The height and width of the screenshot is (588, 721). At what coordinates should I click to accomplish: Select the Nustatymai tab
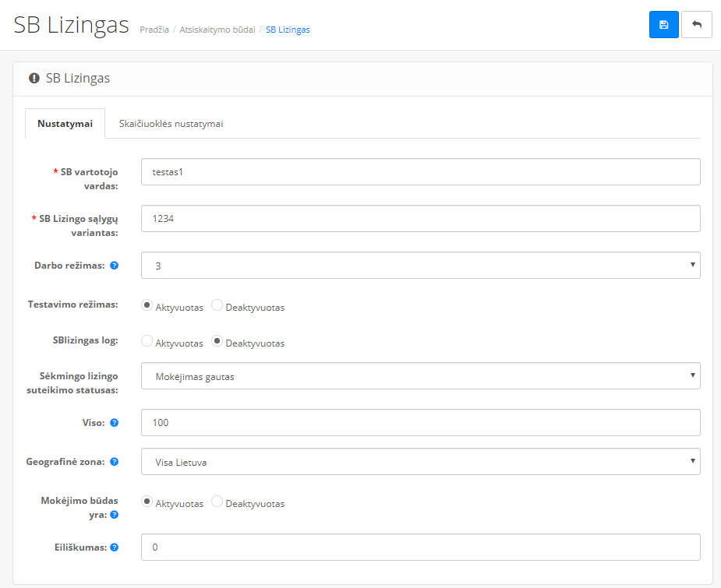(x=65, y=123)
